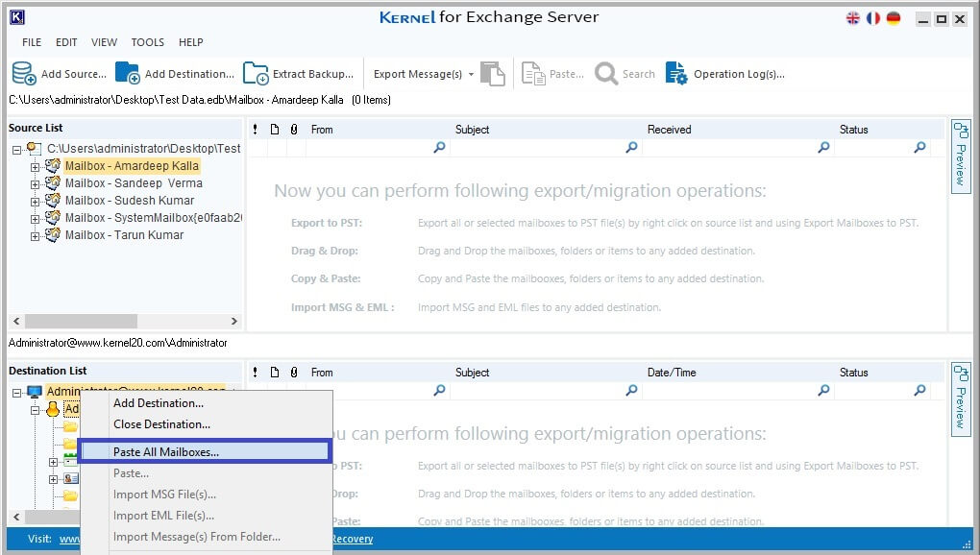The image size is (980, 555).
Task: Click source From column search magnifier
Action: click(x=439, y=147)
